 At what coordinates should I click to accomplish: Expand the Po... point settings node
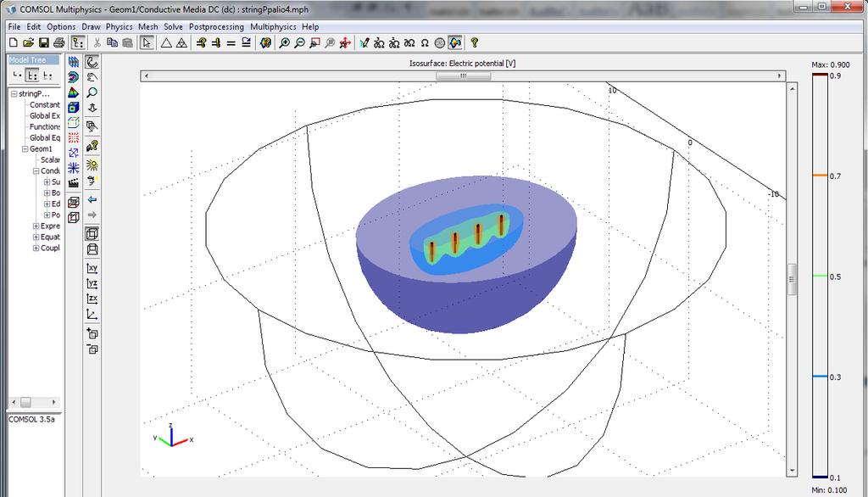click(x=47, y=215)
